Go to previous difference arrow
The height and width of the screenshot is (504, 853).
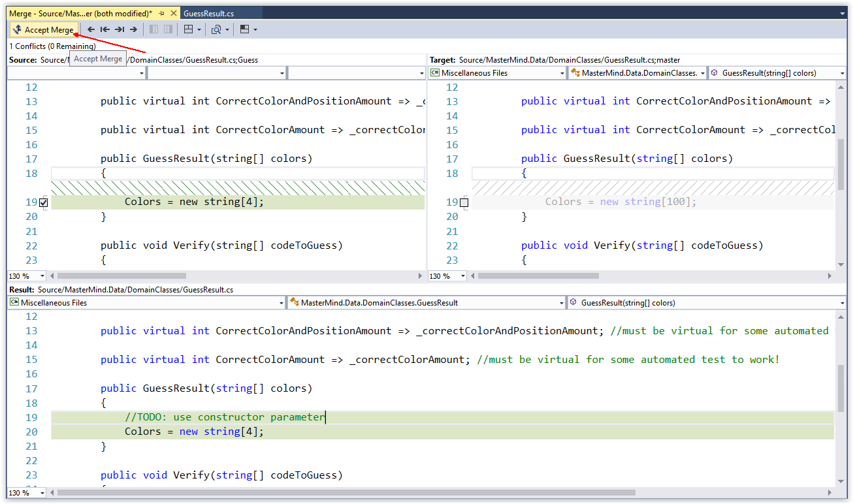(x=91, y=29)
